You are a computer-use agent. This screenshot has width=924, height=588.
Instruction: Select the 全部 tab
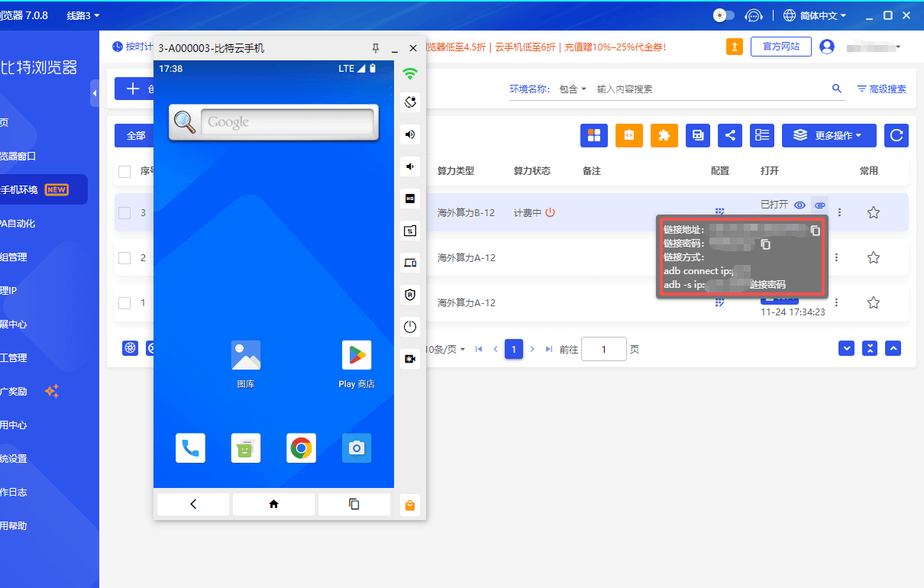pyautogui.click(x=136, y=135)
